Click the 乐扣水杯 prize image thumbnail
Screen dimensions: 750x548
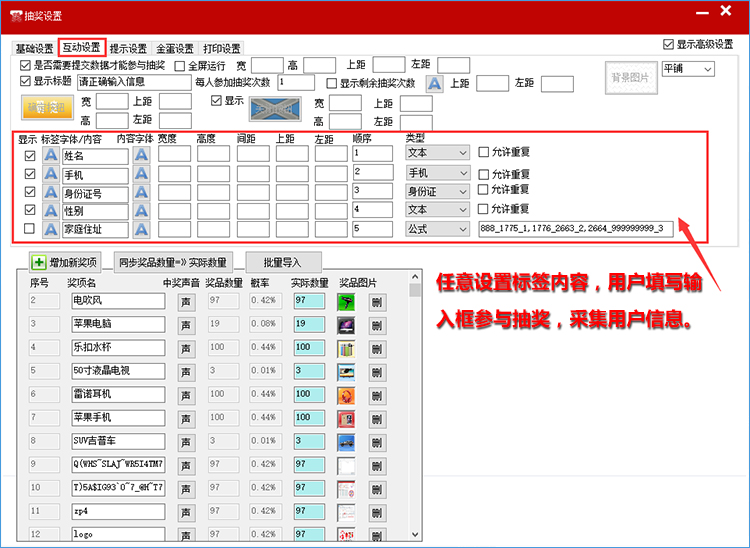346,349
